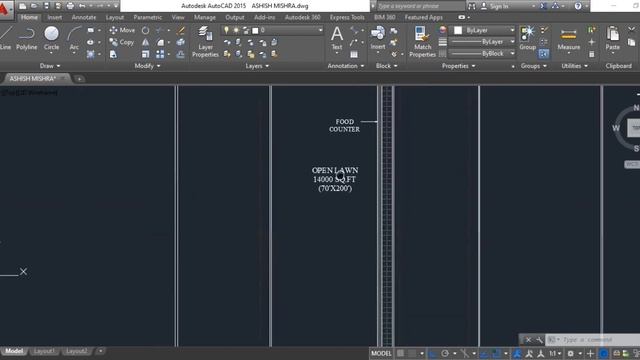Click the white color swatch in Properties panel
Image resolution: width=640 pixels, height=360 pixels.
[x=458, y=30]
